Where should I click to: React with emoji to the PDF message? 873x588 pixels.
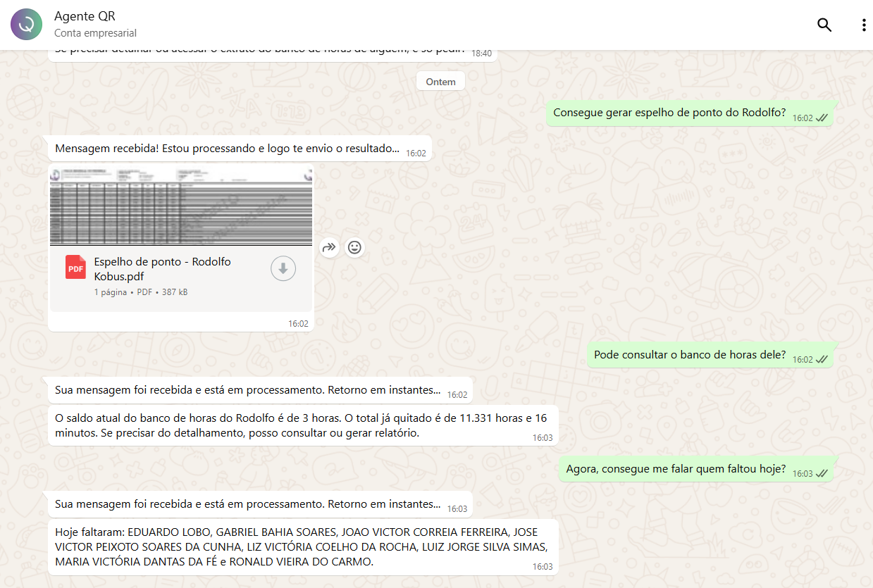tap(355, 247)
